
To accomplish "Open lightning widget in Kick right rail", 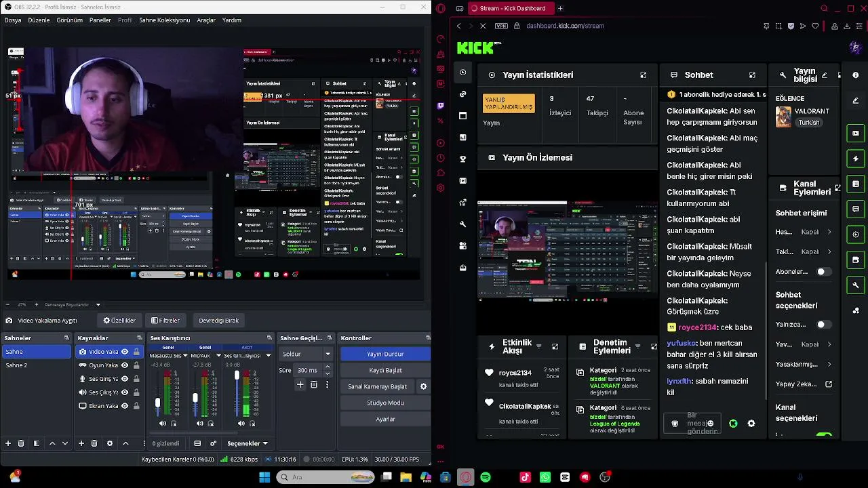I will point(856,159).
